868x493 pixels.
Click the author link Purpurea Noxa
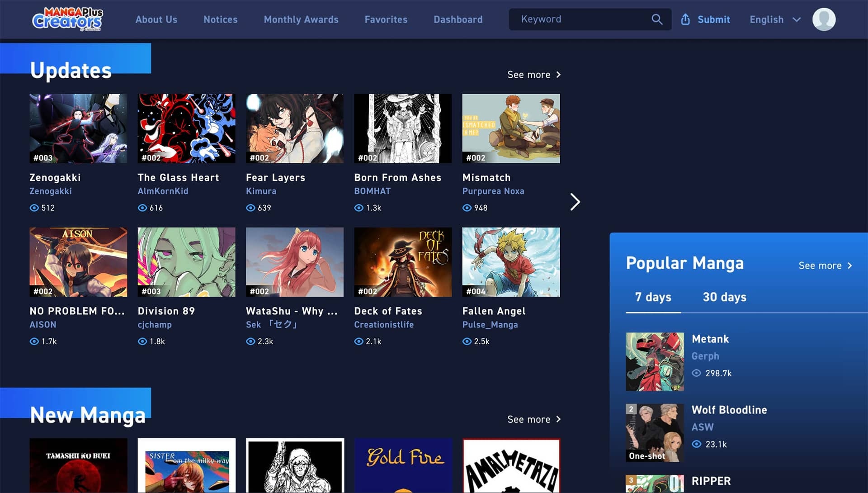[x=493, y=191]
